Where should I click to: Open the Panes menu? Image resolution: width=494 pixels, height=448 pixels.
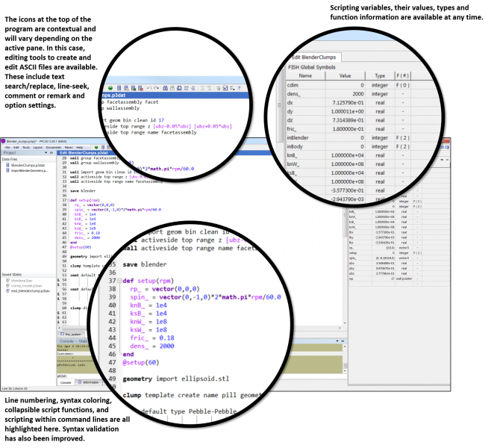(x=69, y=147)
